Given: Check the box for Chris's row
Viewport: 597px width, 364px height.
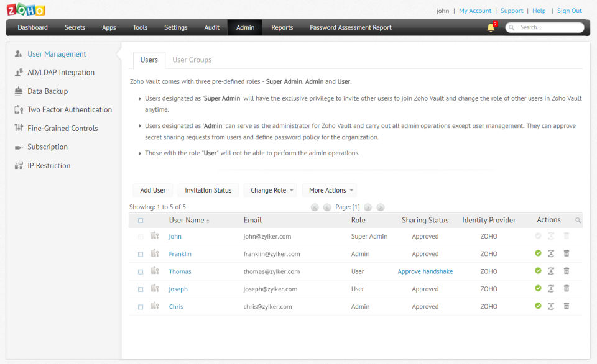Looking at the screenshot, I should pos(141,307).
